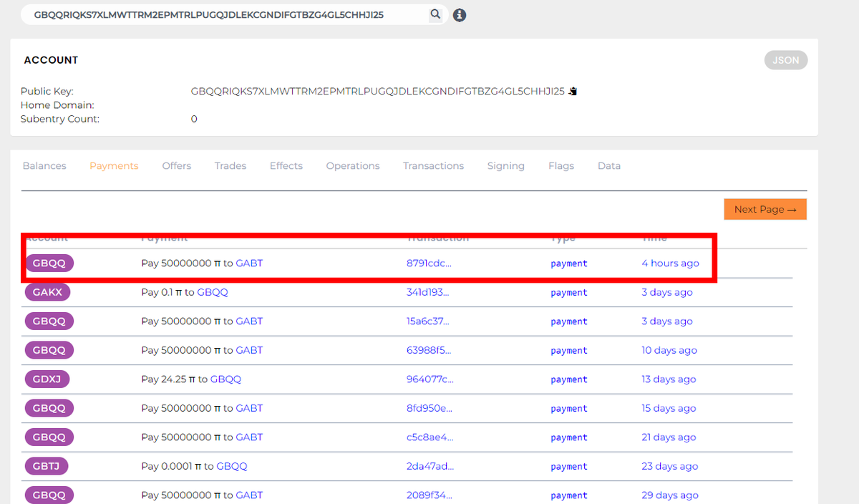Click the ACCOUNT heading
The width and height of the screenshot is (859, 504).
coord(51,60)
